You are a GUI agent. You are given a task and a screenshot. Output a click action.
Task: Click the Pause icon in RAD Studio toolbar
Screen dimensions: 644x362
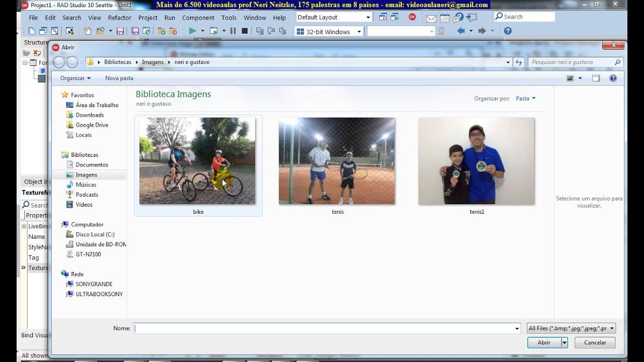pos(232,31)
